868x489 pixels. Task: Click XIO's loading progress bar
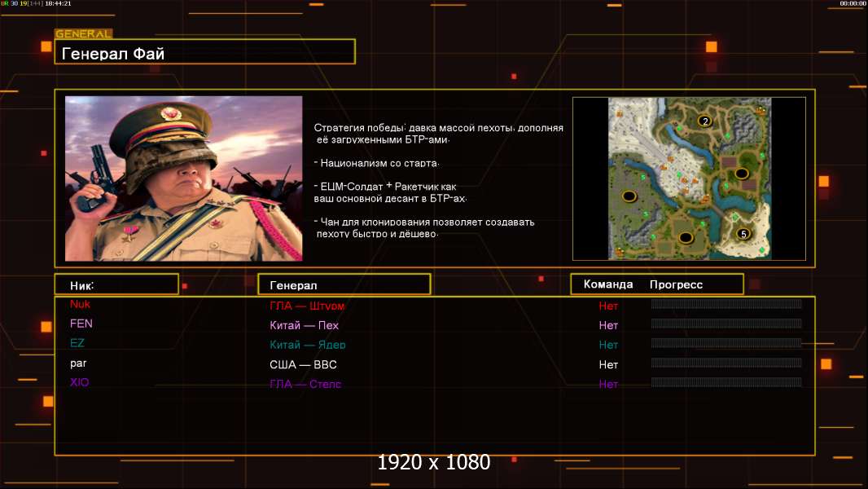pyautogui.click(x=726, y=382)
